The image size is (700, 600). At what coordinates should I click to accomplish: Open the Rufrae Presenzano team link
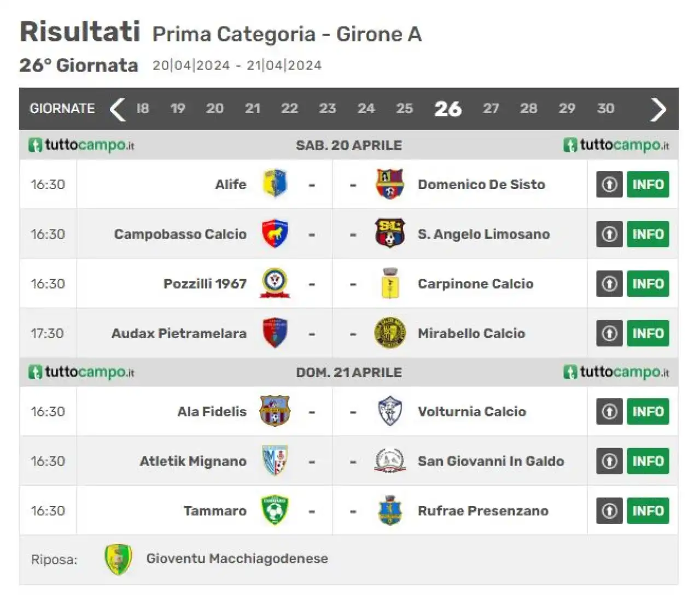tap(483, 511)
